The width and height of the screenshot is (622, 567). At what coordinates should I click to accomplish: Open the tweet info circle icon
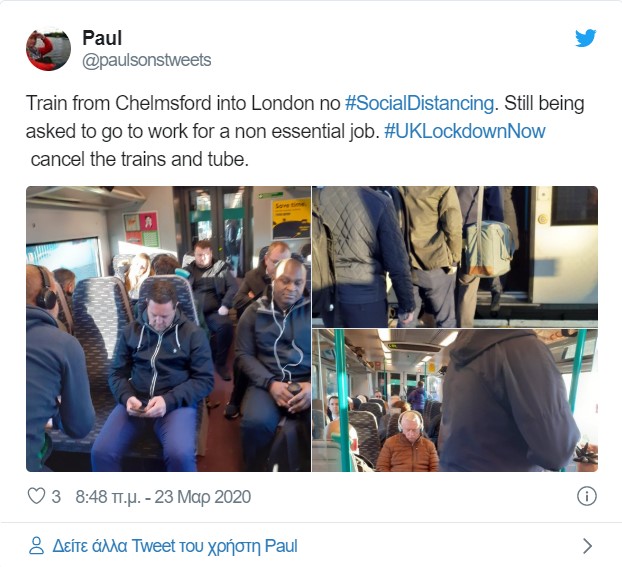[586, 496]
